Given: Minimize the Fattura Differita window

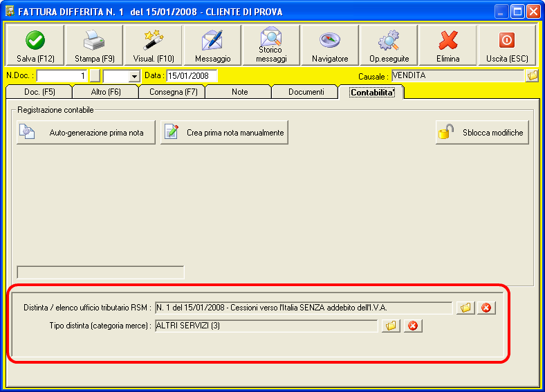Looking at the screenshot, I should coord(501,12).
